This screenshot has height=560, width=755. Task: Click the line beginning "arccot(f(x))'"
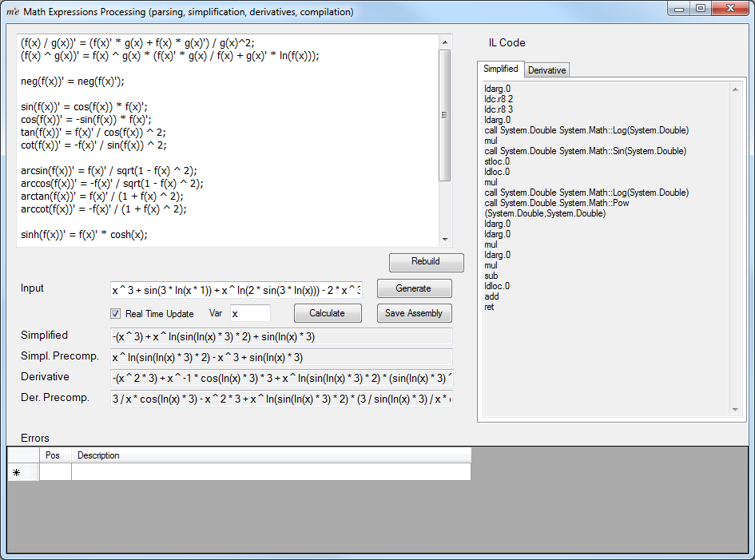[x=104, y=209]
